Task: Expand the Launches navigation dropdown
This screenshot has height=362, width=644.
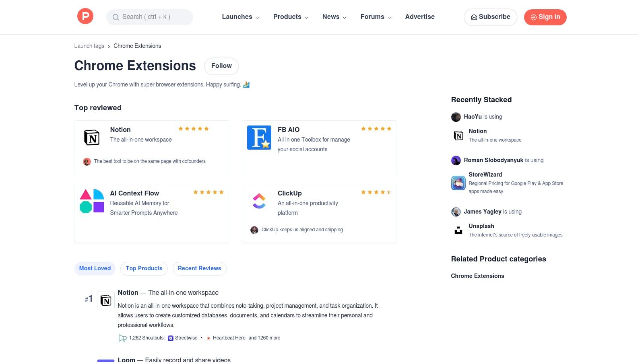Action: (x=240, y=17)
